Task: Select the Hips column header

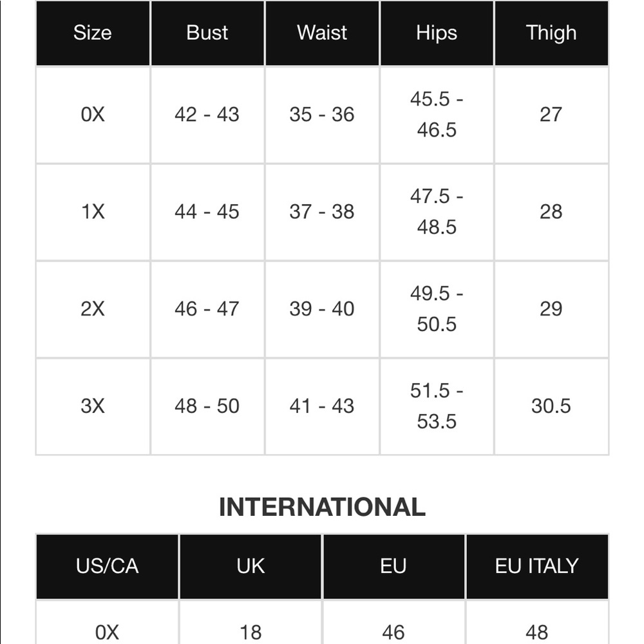Action: coord(437,33)
